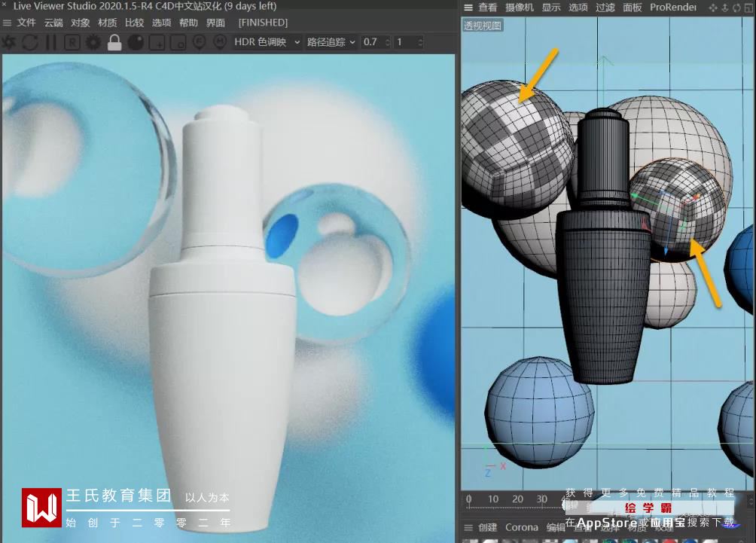The image size is (756, 543).
Task: Open Octane settings with the gear icon
Action: tap(93, 42)
